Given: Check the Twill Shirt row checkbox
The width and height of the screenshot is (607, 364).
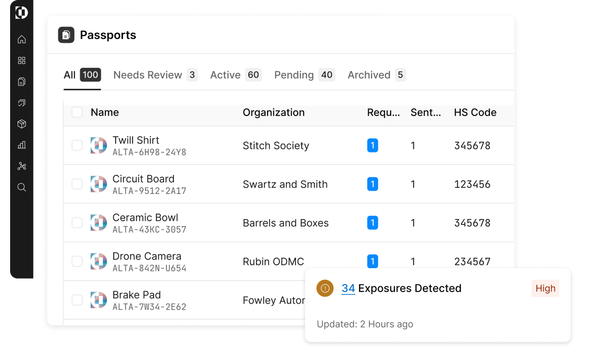Looking at the screenshot, I should coord(77,146).
